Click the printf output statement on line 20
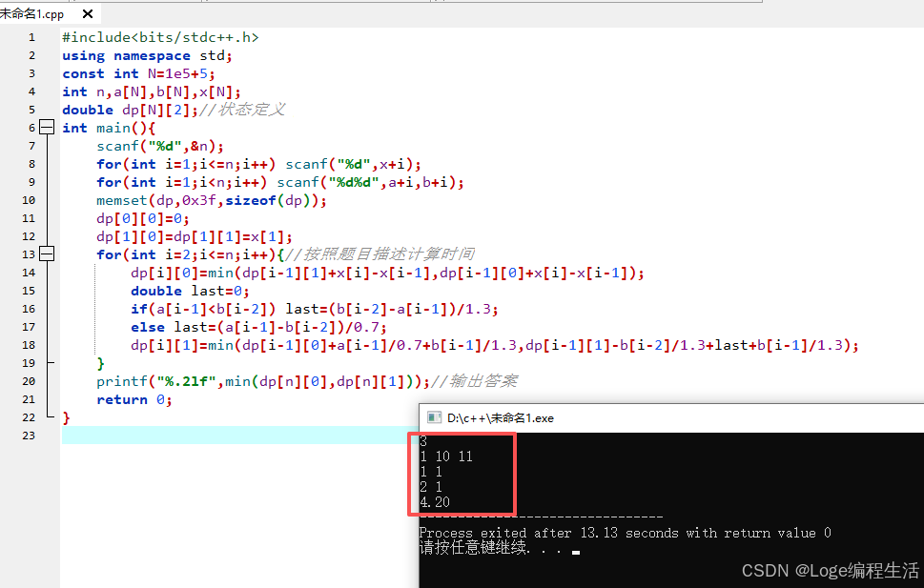The image size is (924, 588). click(263, 381)
